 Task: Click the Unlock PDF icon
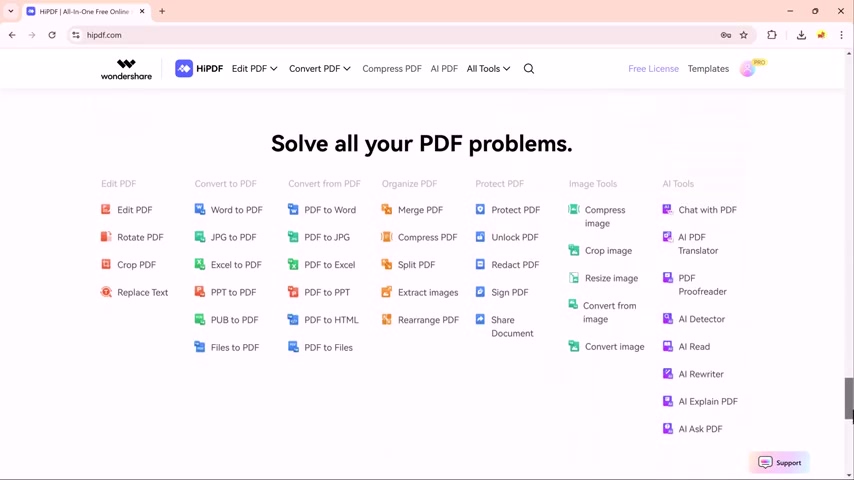click(x=480, y=236)
